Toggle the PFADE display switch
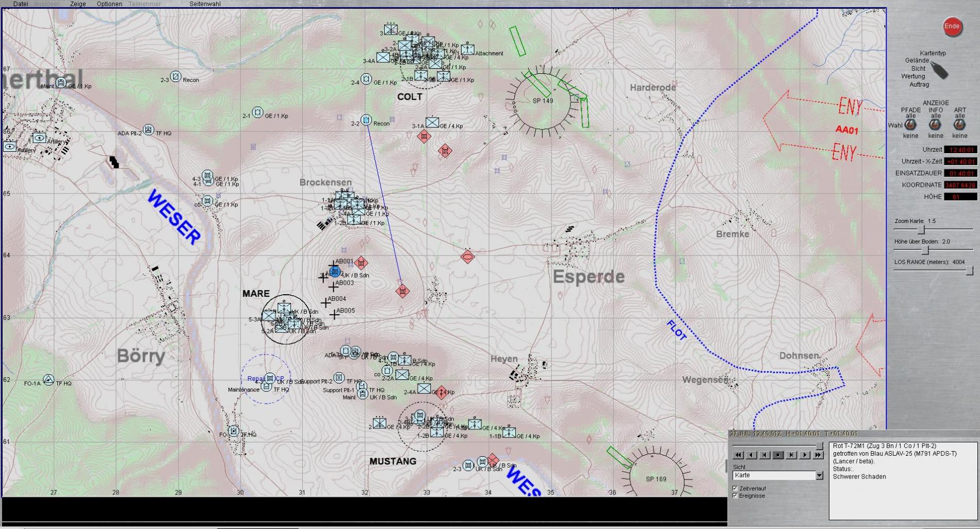The height and width of the screenshot is (529, 980). click(910, 125)
